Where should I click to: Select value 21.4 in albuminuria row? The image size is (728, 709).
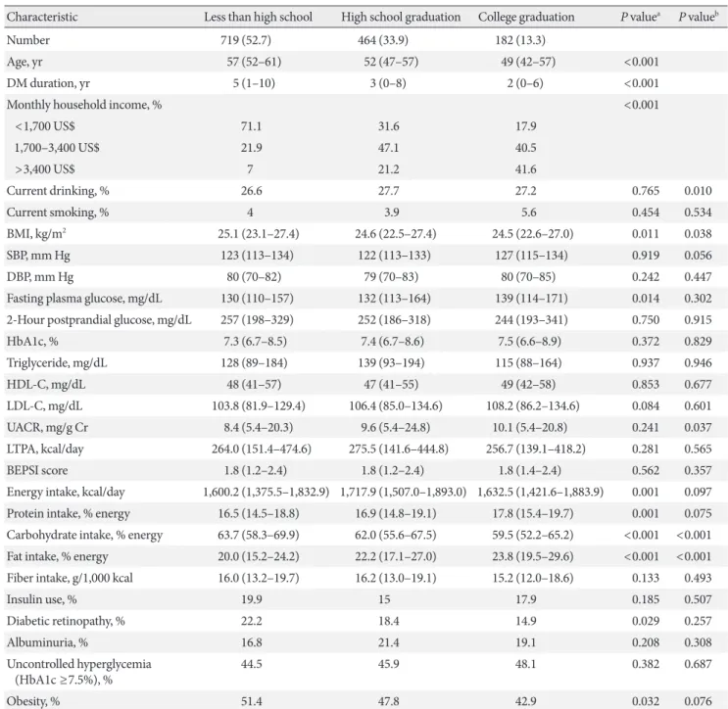tap(389, 642)
